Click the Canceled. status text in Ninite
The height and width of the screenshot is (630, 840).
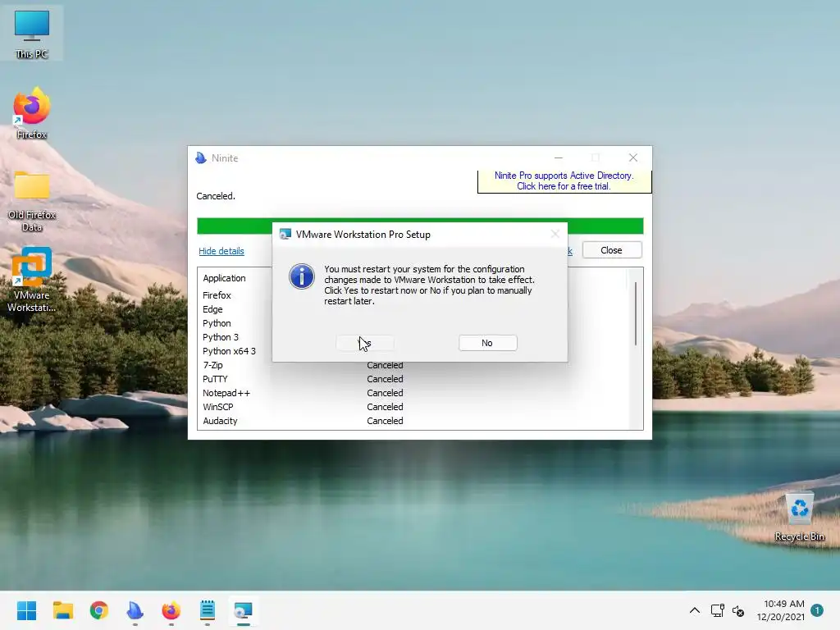[x=216, y=196]
